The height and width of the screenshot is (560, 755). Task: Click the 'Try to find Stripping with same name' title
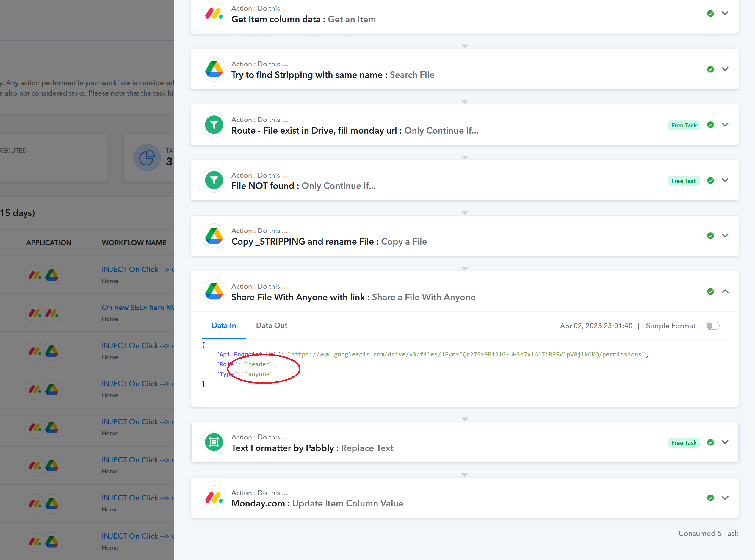307,75
